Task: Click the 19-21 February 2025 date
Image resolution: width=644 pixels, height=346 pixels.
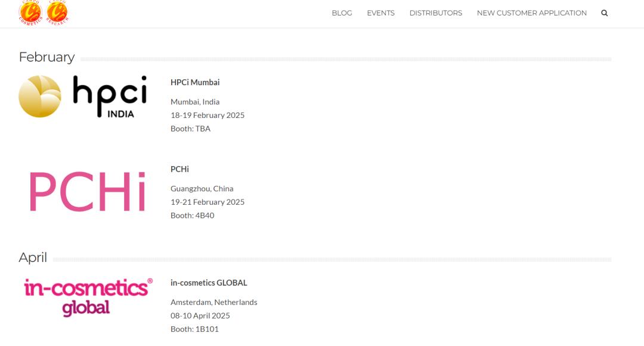Action: pyautogui.click(x=208, y=202)
